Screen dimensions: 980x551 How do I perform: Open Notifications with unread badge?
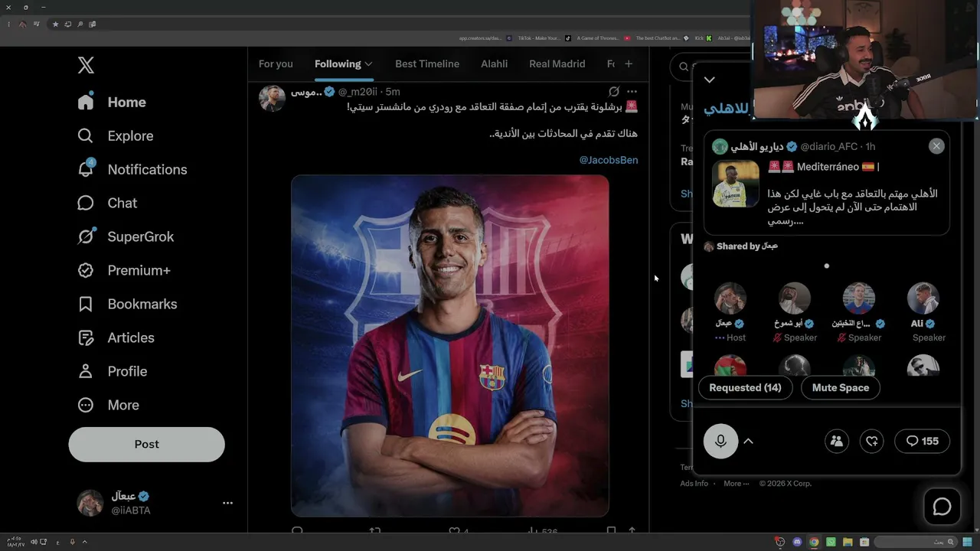point(132,169)
